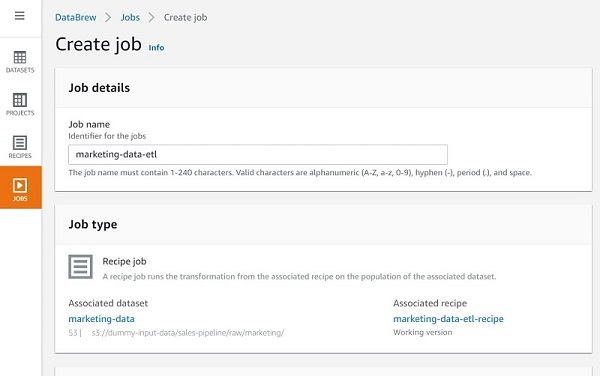Screen dimensions: 600x376
Task: Focus the Job name input field
Action: pyautogui.click(x=258, y=155)
